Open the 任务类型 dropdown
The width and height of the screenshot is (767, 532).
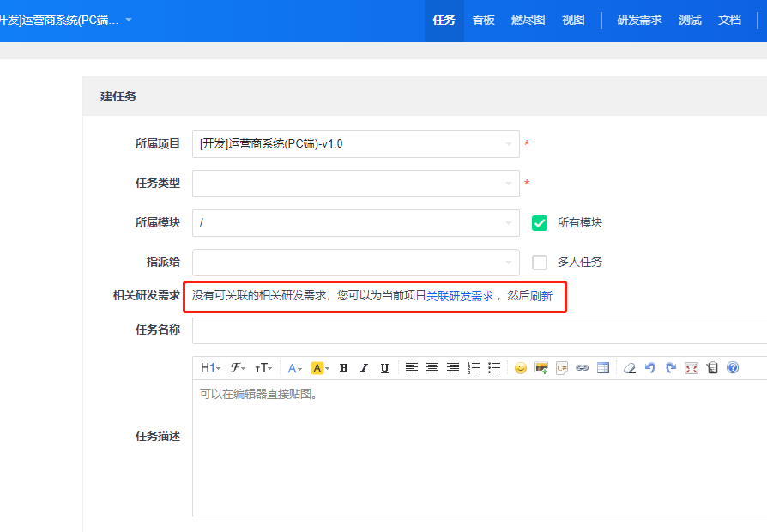pos(355,184)
